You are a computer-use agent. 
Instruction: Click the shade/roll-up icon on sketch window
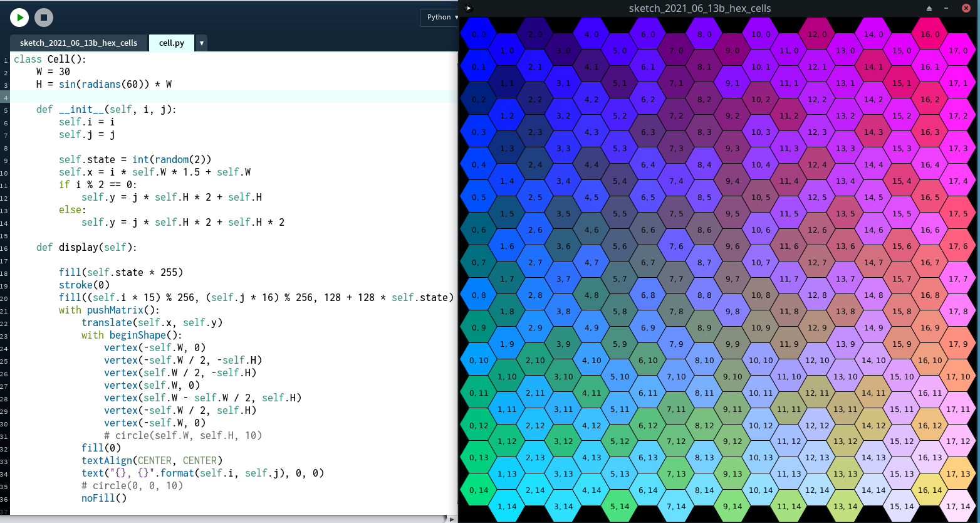(x=929, y=8)
